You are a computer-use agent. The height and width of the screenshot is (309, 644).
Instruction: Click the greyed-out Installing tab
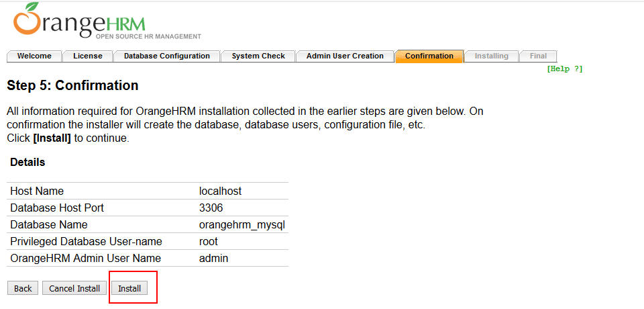pyautogui.click(x=491, y=56)
